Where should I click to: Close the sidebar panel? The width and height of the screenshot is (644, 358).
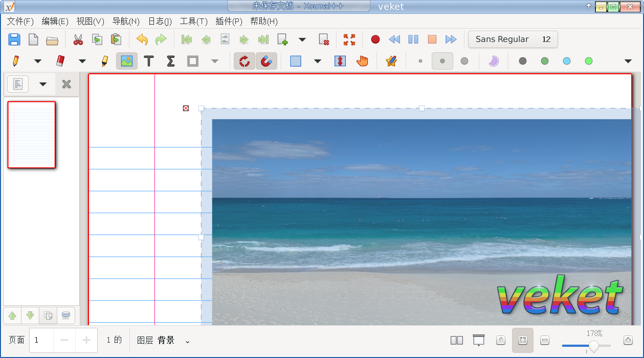pos(66,84)
